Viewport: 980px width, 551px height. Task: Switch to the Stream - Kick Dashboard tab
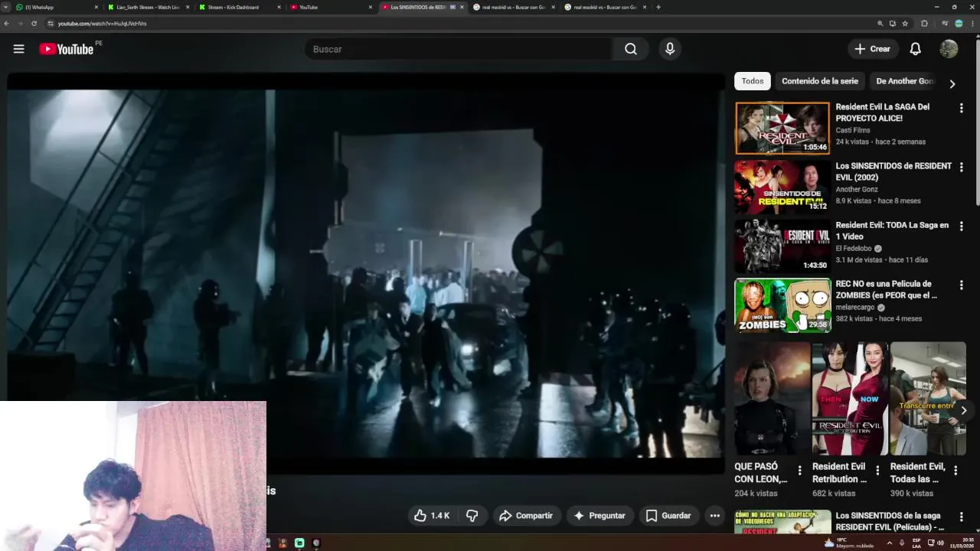pos(240,7)
